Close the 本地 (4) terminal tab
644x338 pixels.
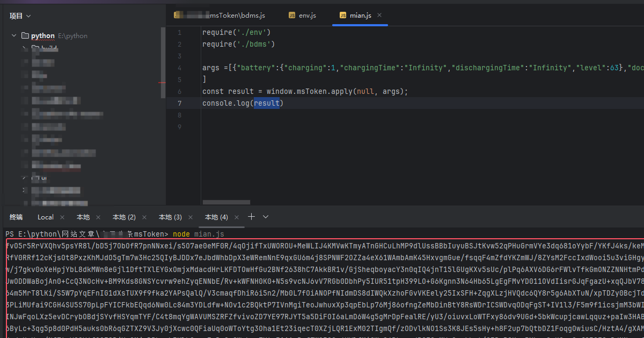click(237, 217)
